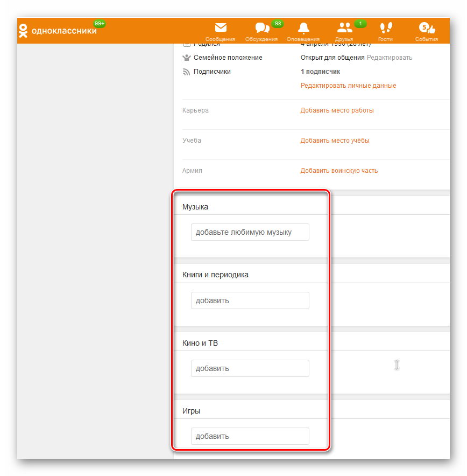
Task: Click the одноклассники site name text
Action: (x=64, y=31)
